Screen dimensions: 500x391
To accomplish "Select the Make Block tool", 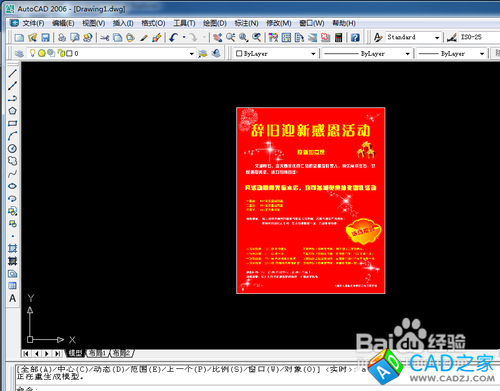I will click(x=12, y=224).
